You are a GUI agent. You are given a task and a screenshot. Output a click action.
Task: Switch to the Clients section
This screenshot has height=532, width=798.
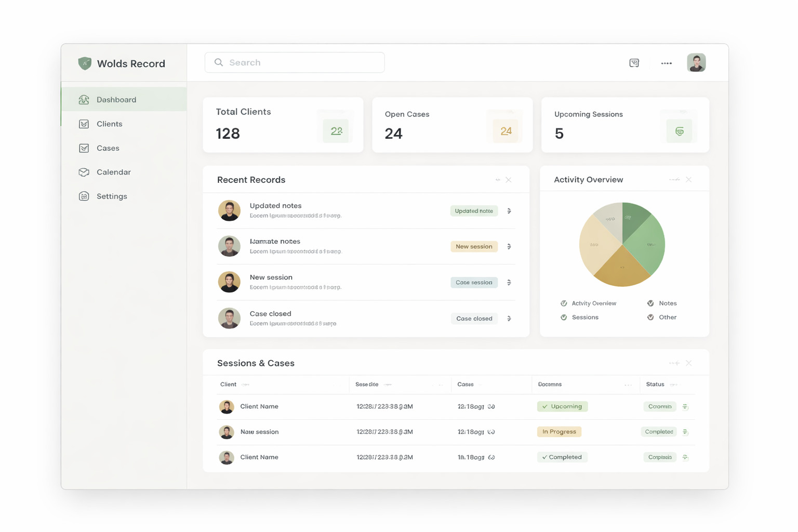(x=109, y=124)
